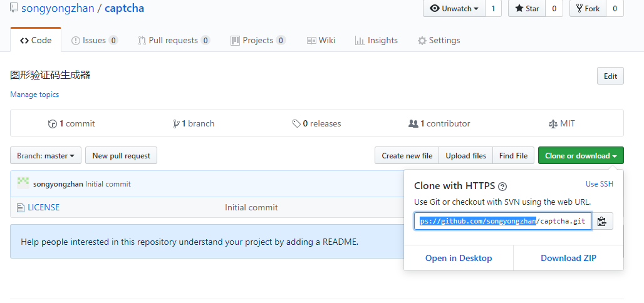Click the Download ZIP button
This screenshot has width=644, height=303.
pyautogui.click(x=568, y=258)
